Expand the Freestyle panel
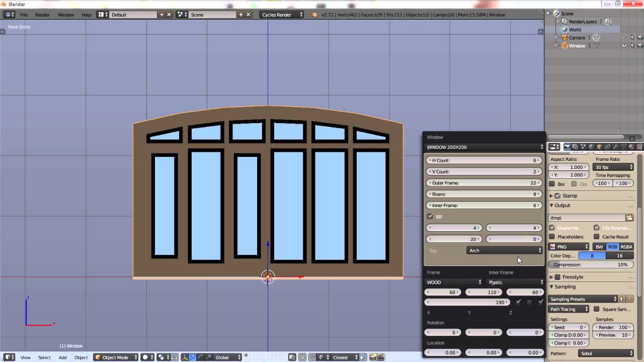Image resolution: width=644 pixels, height=362 pixels. coord(551,277)
